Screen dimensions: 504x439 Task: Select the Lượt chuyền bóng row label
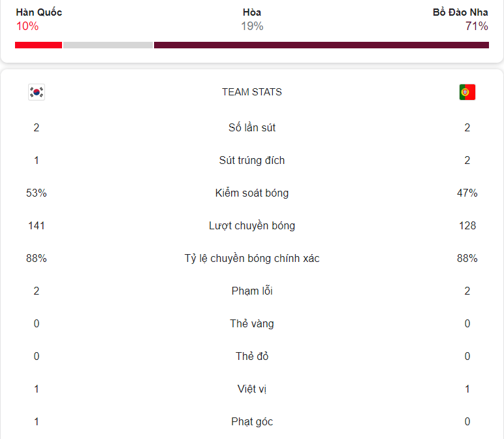tap(252, 225)
